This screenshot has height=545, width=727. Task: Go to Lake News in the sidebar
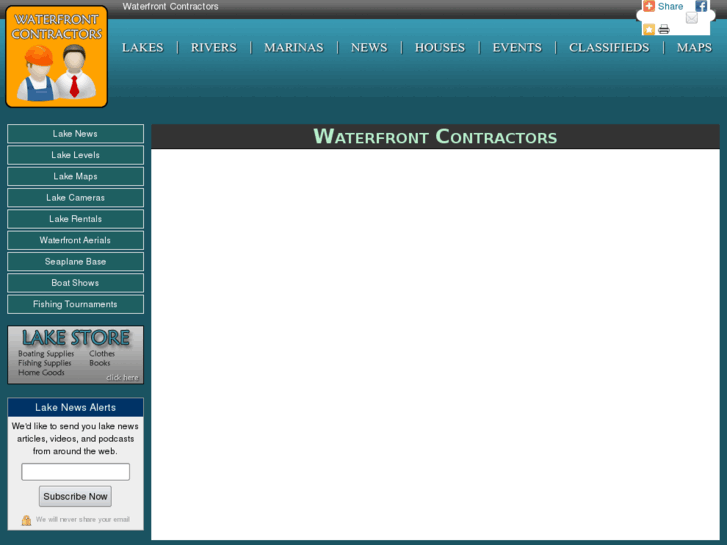pyautogui.click(x=75, y=134)
